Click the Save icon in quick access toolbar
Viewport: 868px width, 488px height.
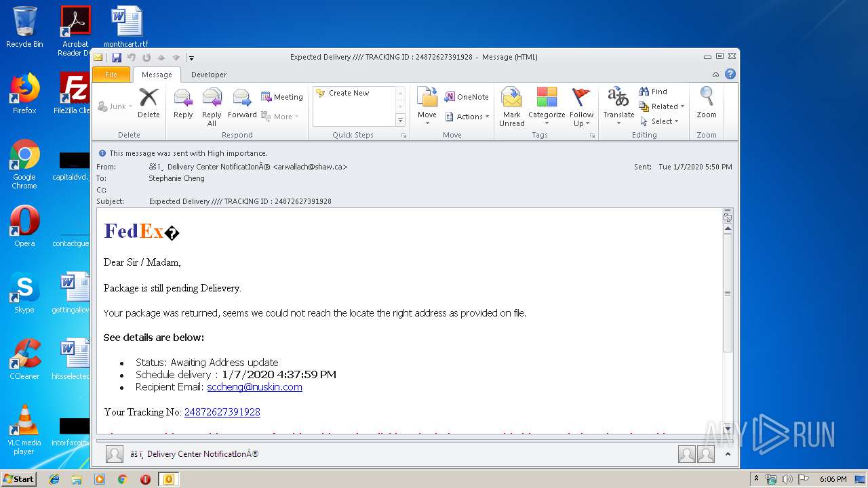pyautogui.click(x=117, y=58)
